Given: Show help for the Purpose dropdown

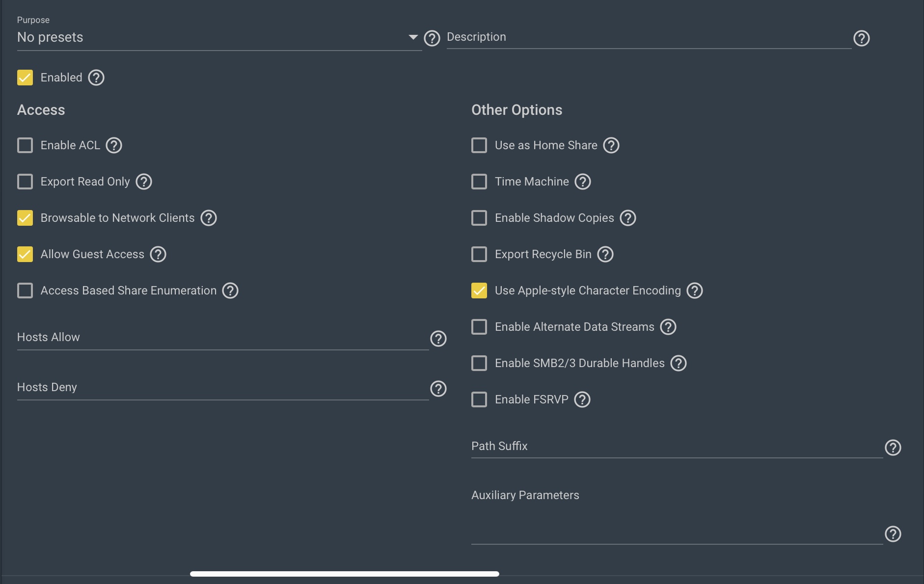Looking at the screenshot, I should tap(432, 38).
